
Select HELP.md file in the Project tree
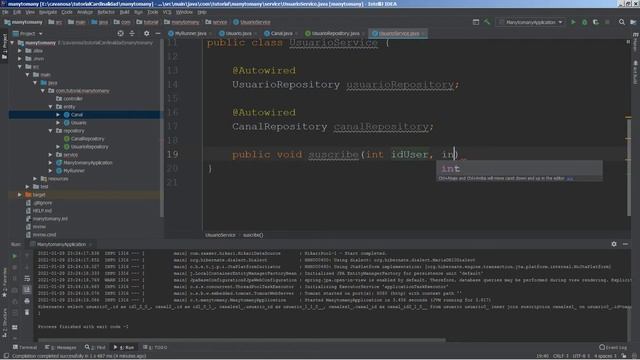(x=42, y=211)
